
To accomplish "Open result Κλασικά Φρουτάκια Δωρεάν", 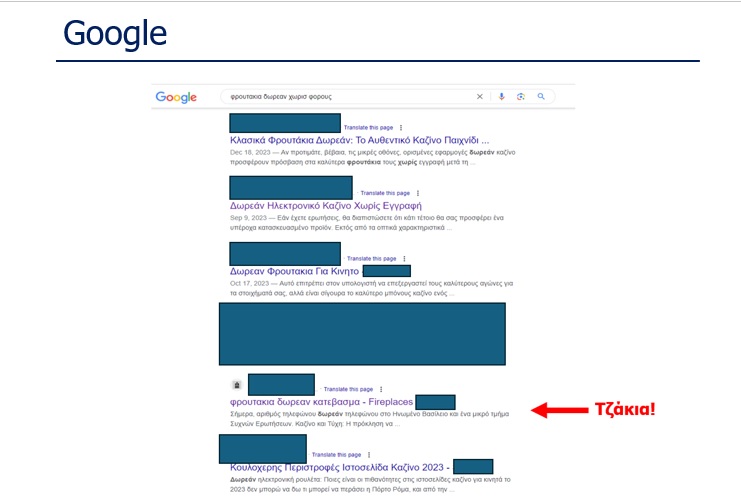I will click(x=359, y=140).
